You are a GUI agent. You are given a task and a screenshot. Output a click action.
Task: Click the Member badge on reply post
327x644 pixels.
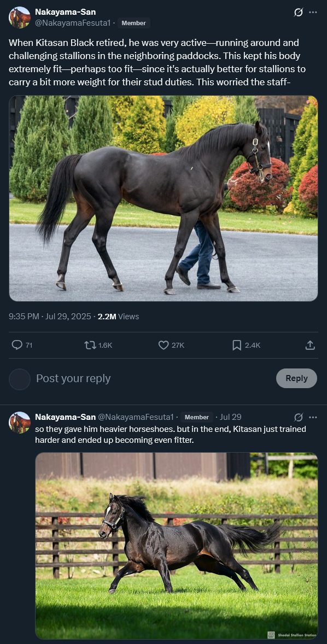197,417
